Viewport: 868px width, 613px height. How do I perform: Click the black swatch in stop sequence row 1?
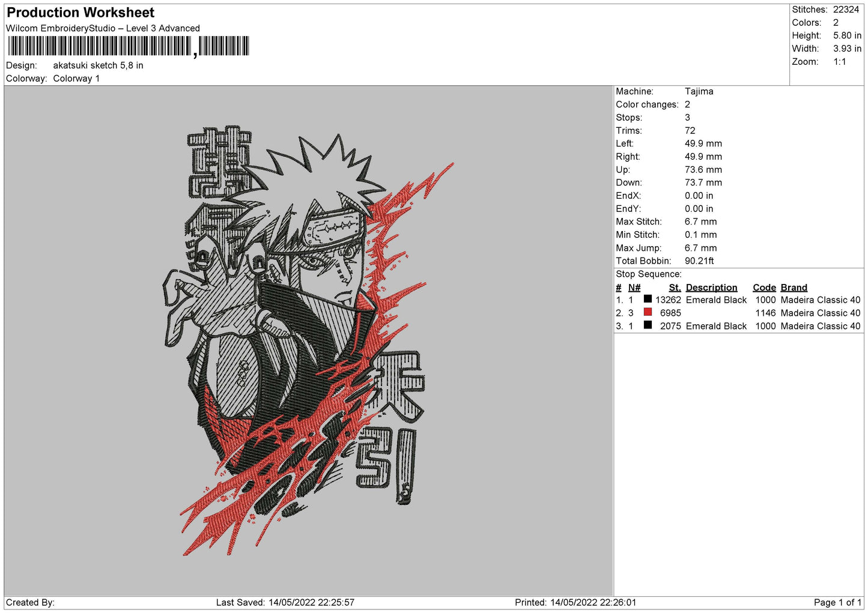click(648, 299)
